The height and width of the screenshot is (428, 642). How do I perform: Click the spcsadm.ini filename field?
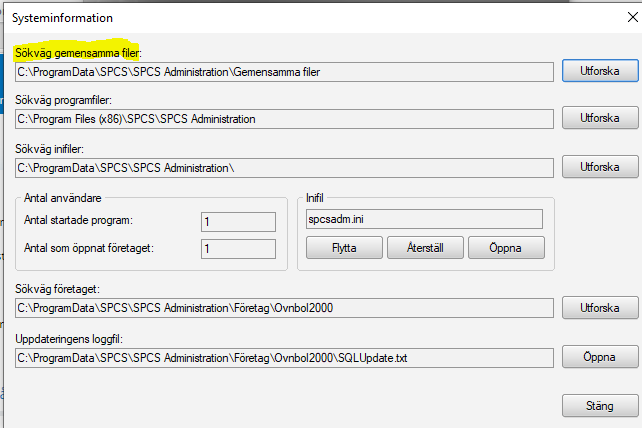(x=424, y=218)
